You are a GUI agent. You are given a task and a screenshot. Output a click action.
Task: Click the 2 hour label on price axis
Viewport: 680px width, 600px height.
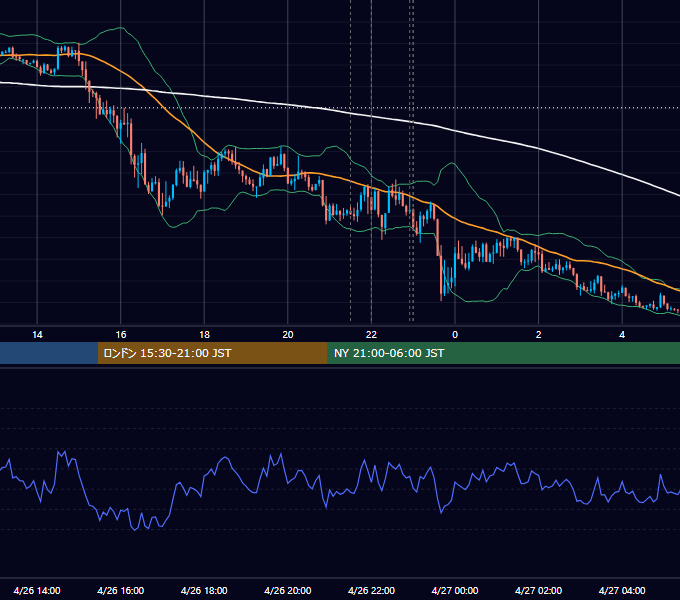coord(539,335)
